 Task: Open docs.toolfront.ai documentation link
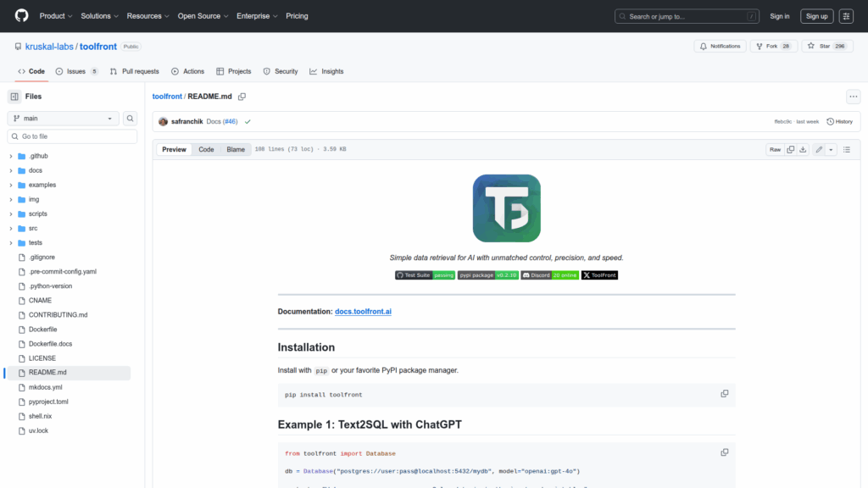click(x=363, y=312)
